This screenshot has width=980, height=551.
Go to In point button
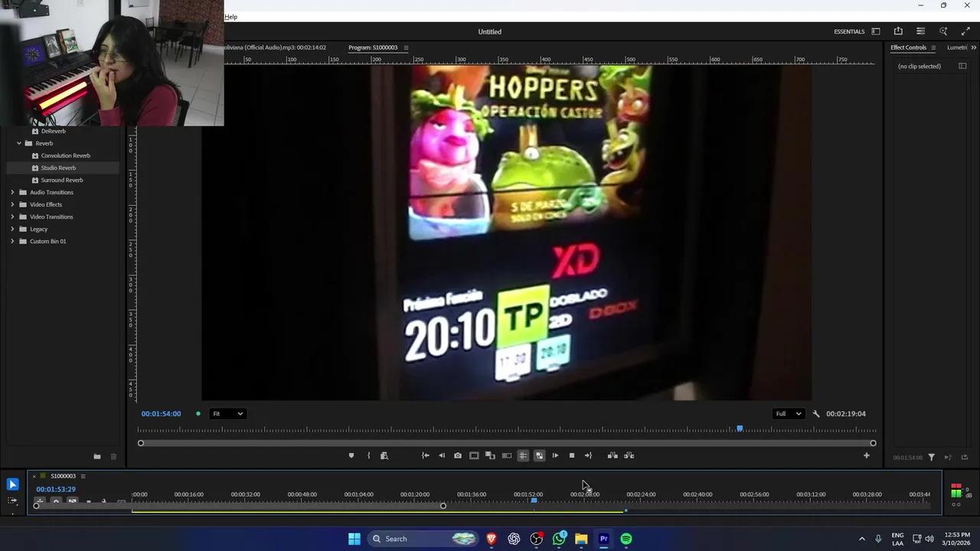(x=426, y=455)
